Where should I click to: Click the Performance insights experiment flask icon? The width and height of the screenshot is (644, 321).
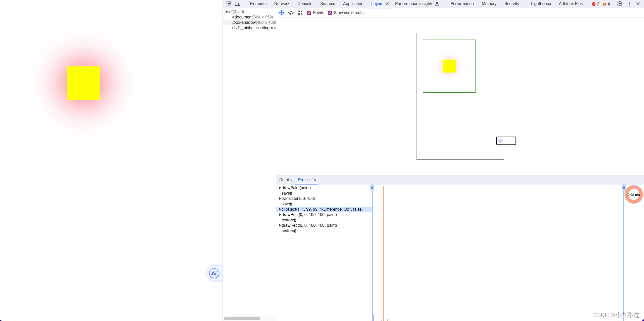tap(437, 4)
